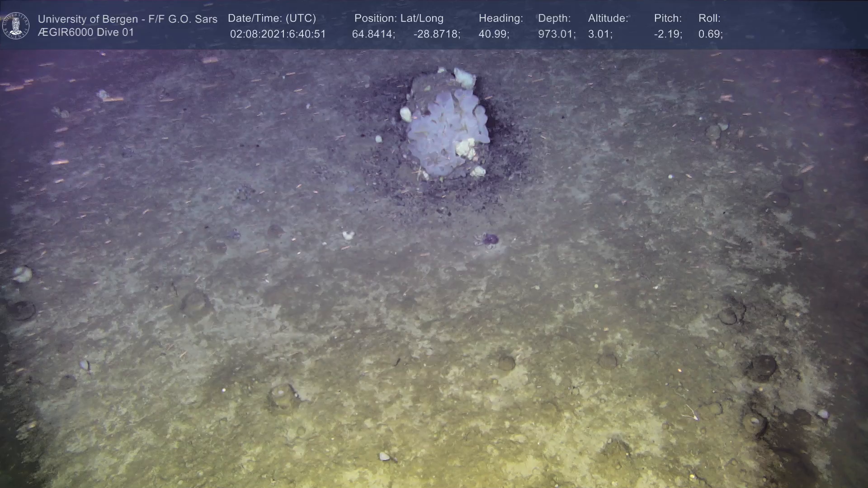Select the 02:08:2021 timestamp value
This screenshot has height=488, width=868.
(x=278, y=34)
